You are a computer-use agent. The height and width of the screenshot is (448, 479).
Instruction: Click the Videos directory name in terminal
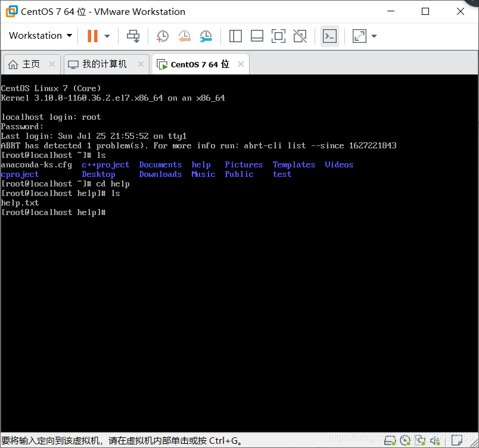pyautogui.click(x=339, y=165)
